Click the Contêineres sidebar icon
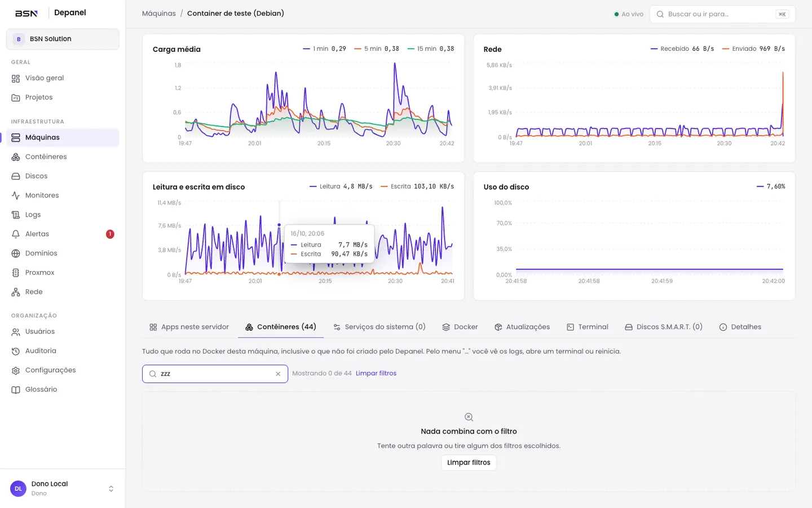 [x=16, y=157]
